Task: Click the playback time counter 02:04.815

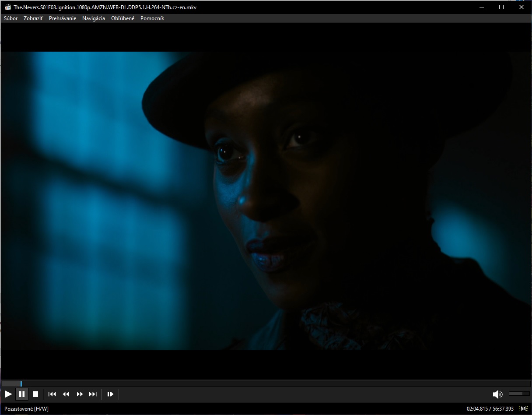Action: point(476,409)
